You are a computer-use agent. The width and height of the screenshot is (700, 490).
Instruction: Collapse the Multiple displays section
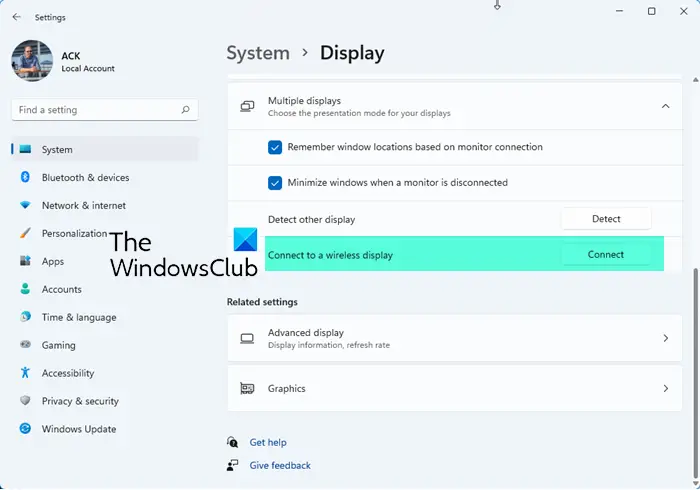[665, 106]
